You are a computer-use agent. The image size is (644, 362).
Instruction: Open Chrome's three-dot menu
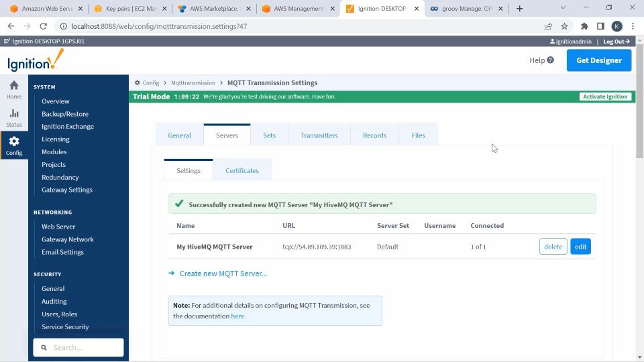pyautogui.click(x=633, y=26)
